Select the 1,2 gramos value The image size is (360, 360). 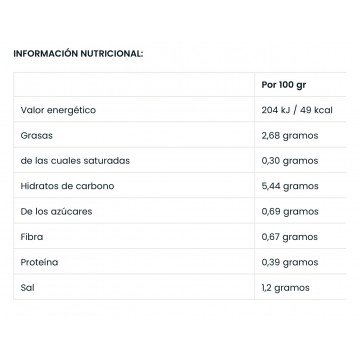tap(286, 288)
